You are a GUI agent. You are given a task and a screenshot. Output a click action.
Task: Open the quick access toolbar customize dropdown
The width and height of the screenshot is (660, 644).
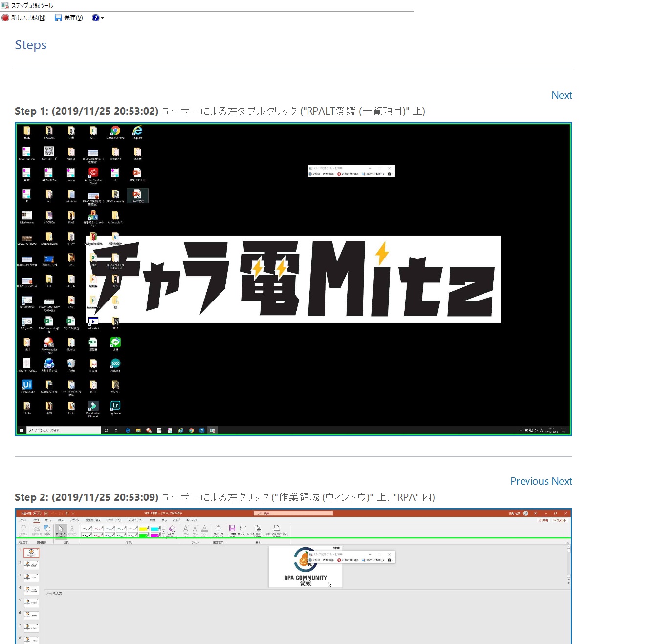click(73, 514)
